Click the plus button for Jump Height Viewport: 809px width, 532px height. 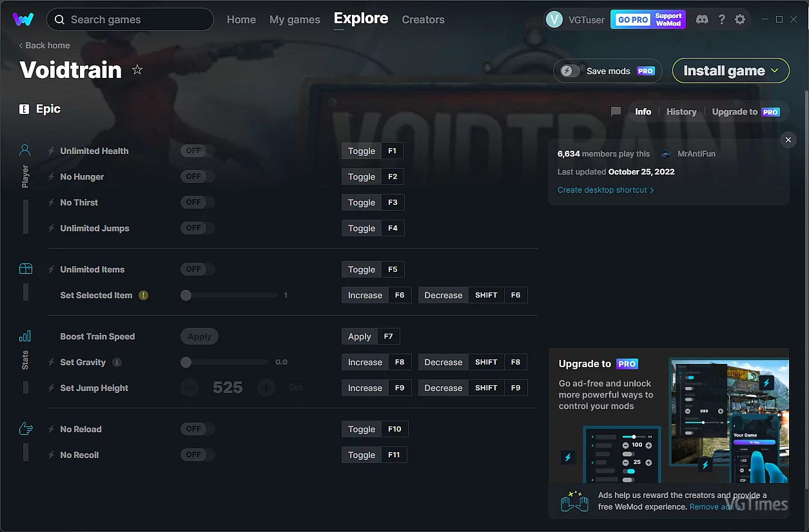coord(266,388)
